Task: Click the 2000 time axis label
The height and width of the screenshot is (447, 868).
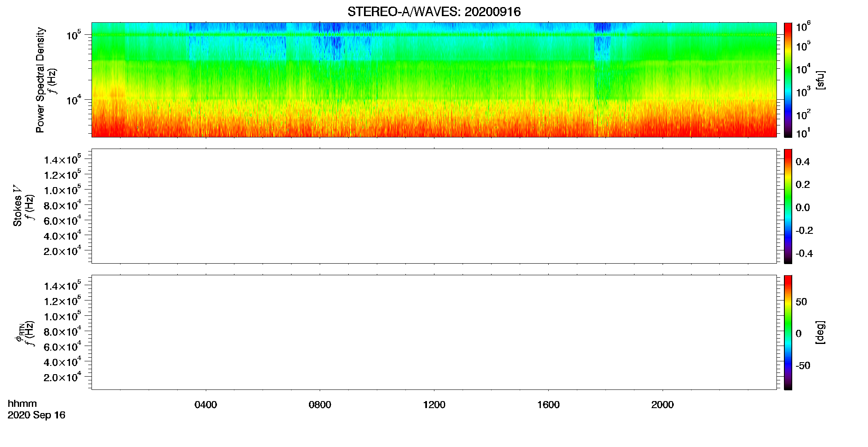Action: [x=662, y=405]
